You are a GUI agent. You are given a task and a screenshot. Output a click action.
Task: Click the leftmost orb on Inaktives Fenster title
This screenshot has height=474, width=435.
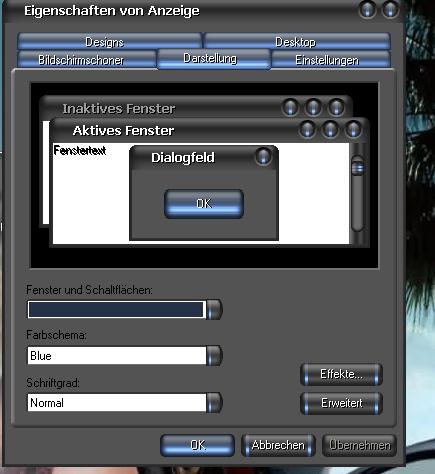pyautogui.click(x=291, y=107)
